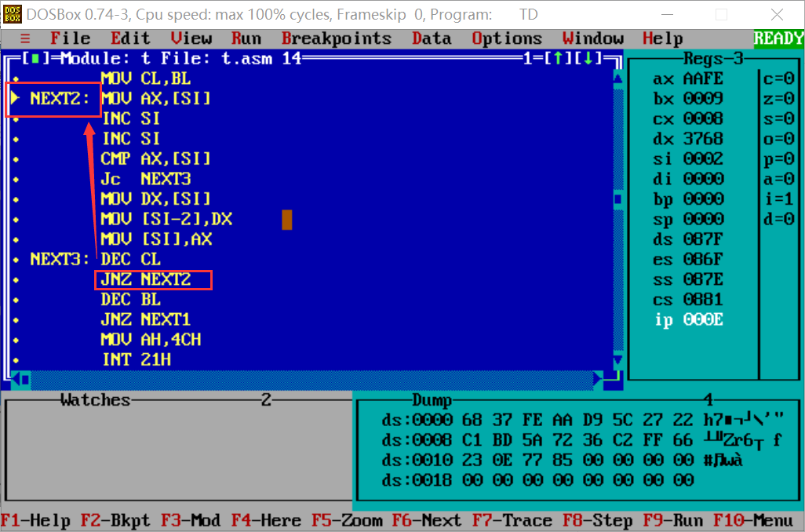Click the ds:0000 row in the Dump pane

click(583, 420)
